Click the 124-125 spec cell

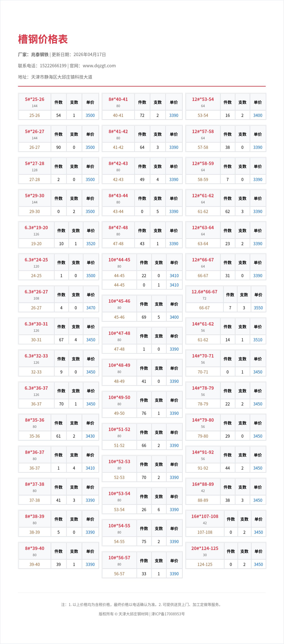[205, 564]
